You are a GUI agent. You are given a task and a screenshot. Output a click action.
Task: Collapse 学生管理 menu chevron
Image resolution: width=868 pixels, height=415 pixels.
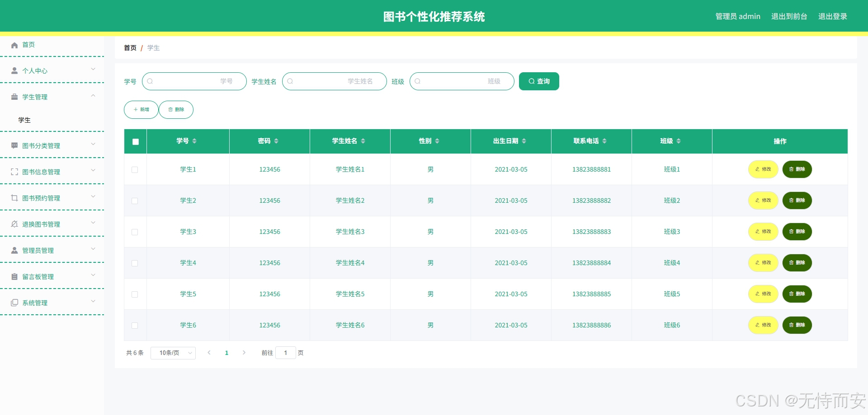[93, 95]
